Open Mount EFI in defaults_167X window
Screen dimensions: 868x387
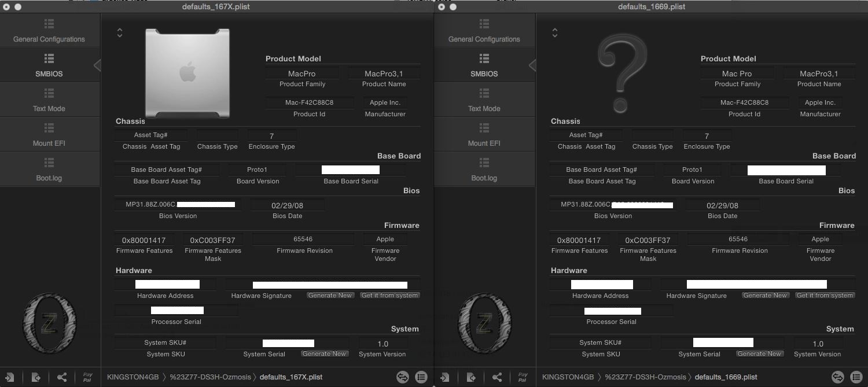pyautogui.click(x=49, y=135)
